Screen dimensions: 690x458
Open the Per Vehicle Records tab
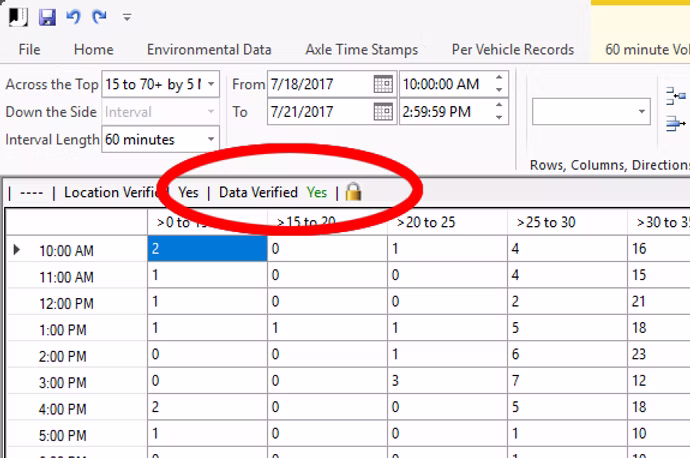[x=513, y=49]
